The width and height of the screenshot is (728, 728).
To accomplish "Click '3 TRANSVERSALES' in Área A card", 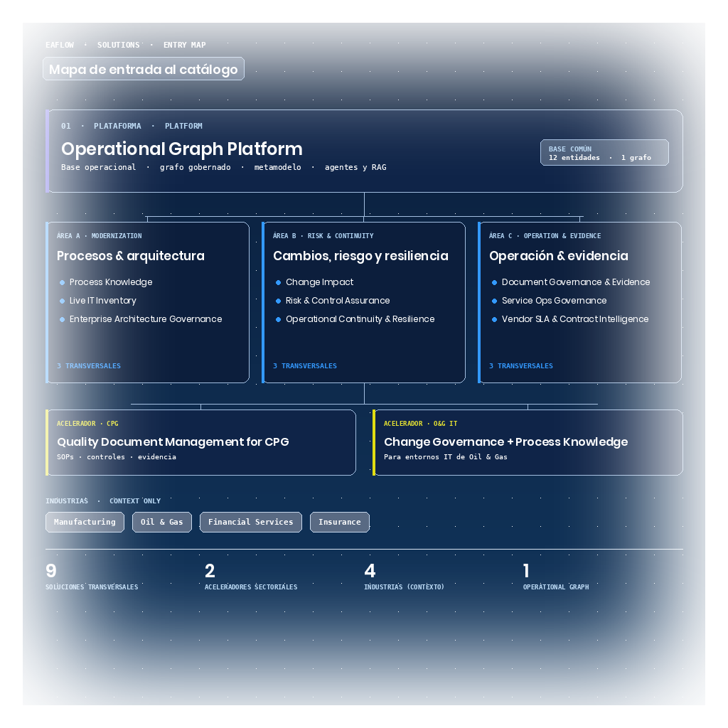I will click(x=89, y=366).
